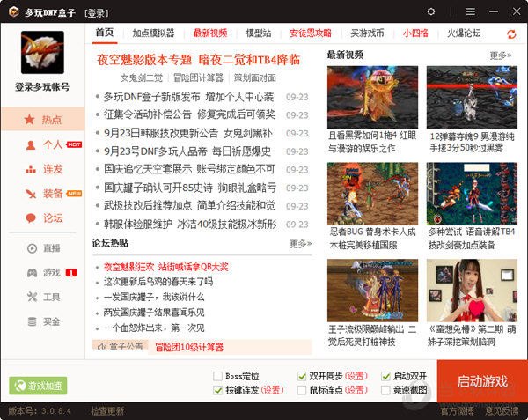The image size is (528, 420).
Task: Open the hamburger menu icon
Action: tap(471, 11)
